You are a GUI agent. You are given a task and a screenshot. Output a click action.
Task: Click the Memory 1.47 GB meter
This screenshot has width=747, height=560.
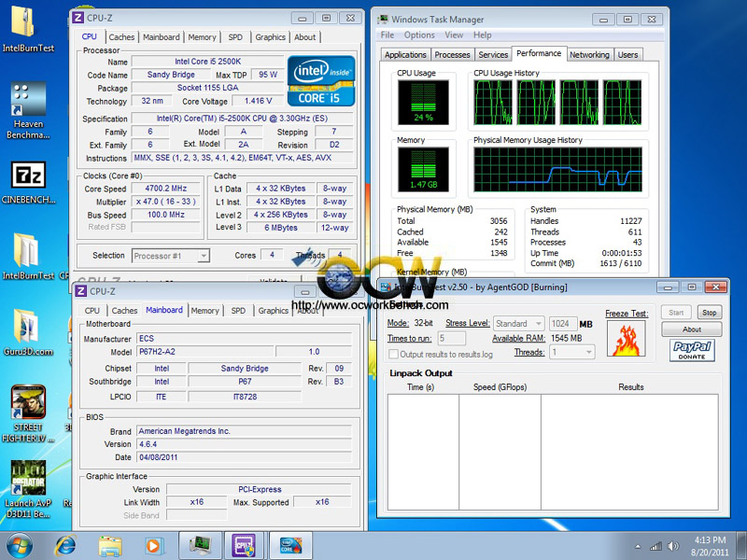(x=423, y=170)
